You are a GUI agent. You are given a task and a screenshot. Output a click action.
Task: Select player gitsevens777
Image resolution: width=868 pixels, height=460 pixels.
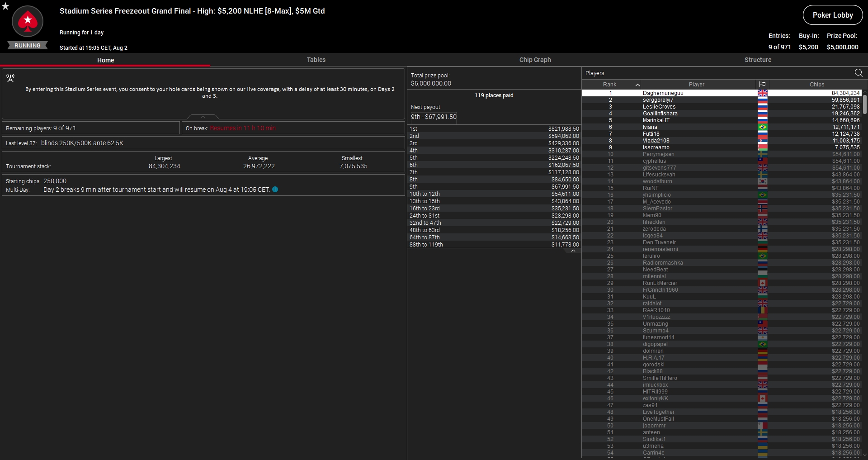coord(722,168)
